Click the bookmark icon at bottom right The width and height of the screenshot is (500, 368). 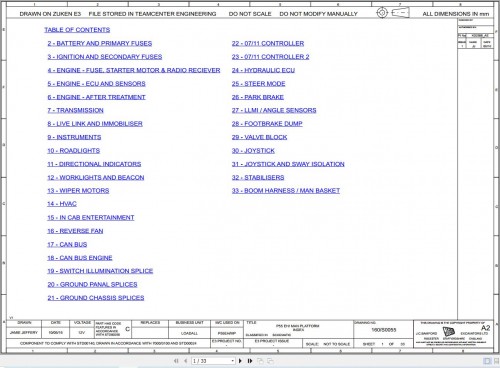point(497,361)
